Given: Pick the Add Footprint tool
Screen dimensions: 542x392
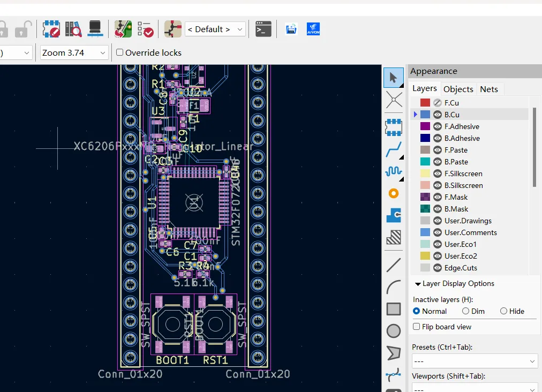Looking at the screenshot, I should [x=393, y=127].
